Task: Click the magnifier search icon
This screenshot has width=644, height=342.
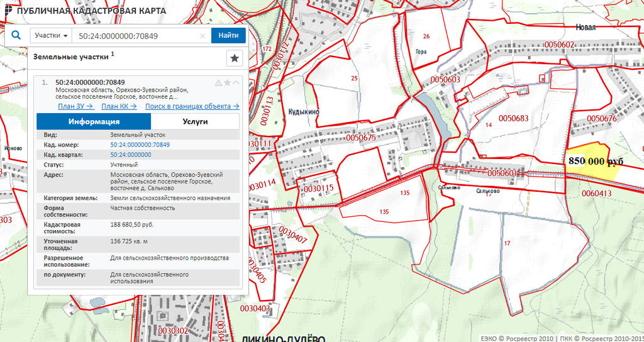Action: [x=16, y=36]
